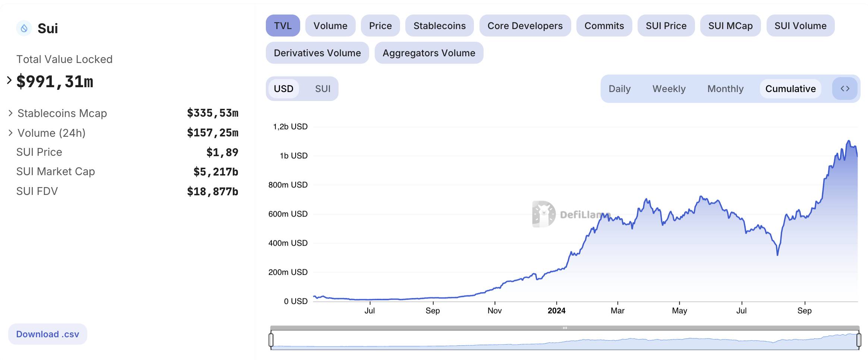Grab the right range slider handle
This screenshot has height=360, width=868.
coord(859,340)
